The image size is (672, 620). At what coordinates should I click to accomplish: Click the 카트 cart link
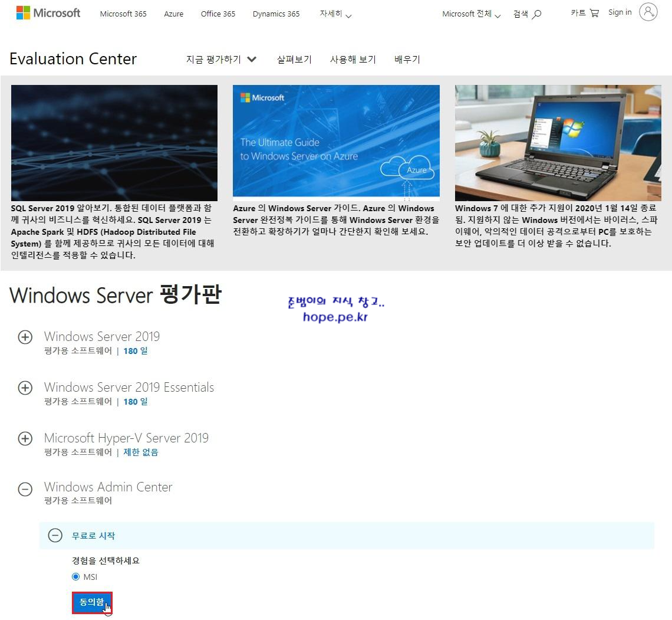click(578, 13)
